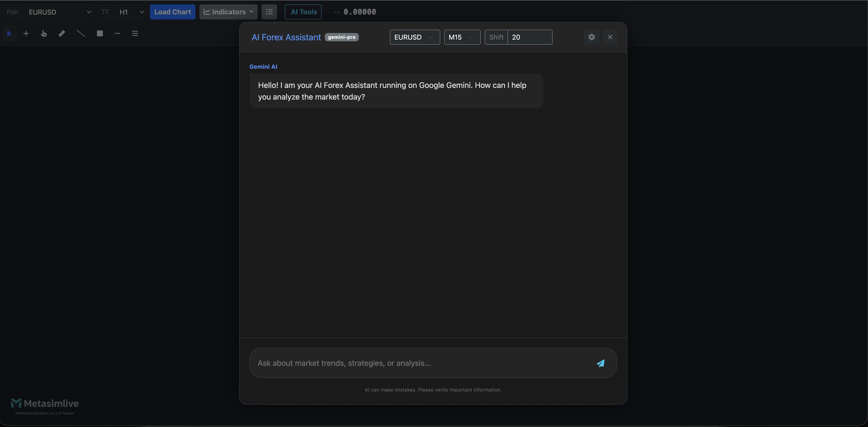
Task: Select the ruler measurement tool
Action: (x=62, y=33)
